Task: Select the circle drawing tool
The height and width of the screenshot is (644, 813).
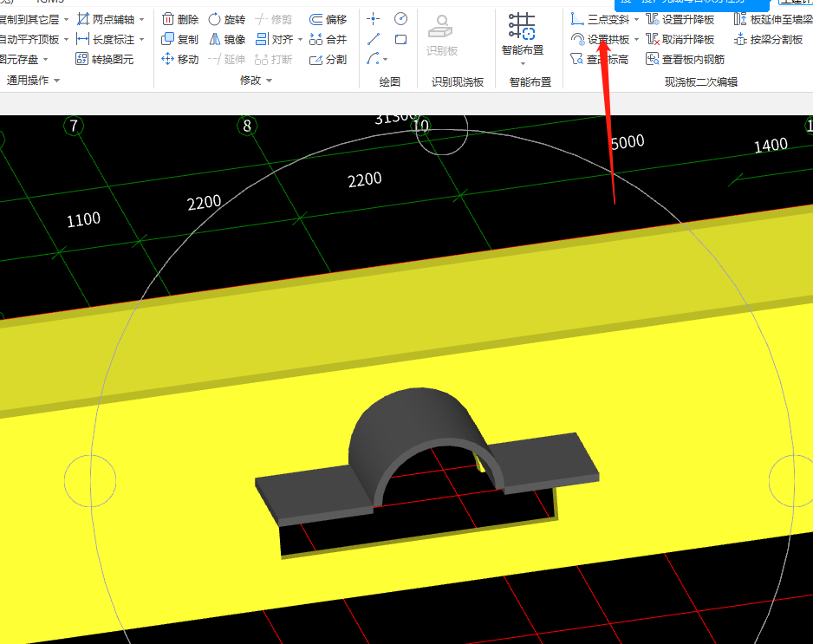Action: [x=400, y=19]
